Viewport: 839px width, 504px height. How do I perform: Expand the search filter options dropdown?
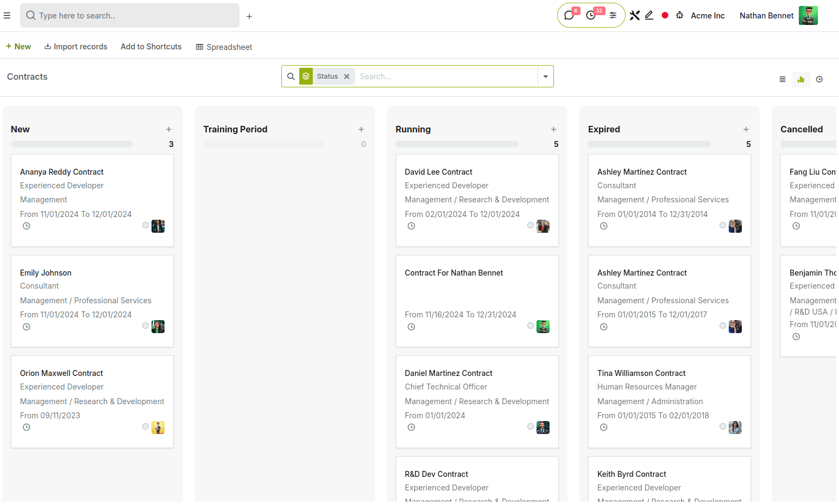(546, 76)
